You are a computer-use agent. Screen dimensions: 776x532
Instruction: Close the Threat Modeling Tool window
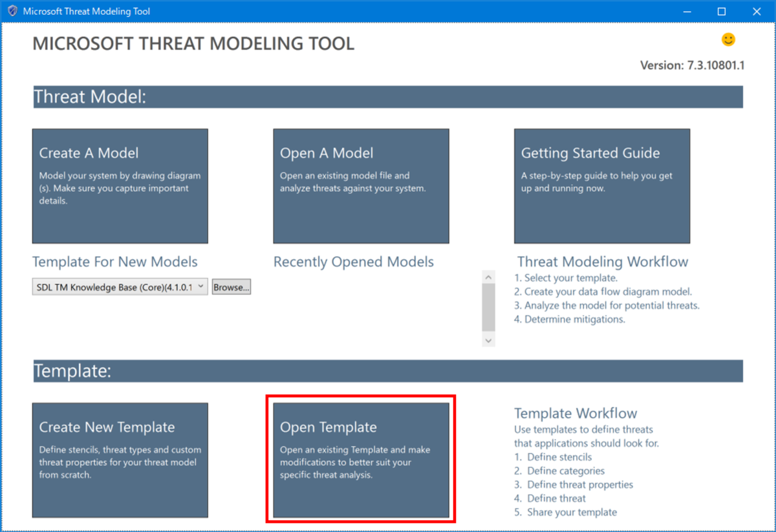(x=757, y=11)
